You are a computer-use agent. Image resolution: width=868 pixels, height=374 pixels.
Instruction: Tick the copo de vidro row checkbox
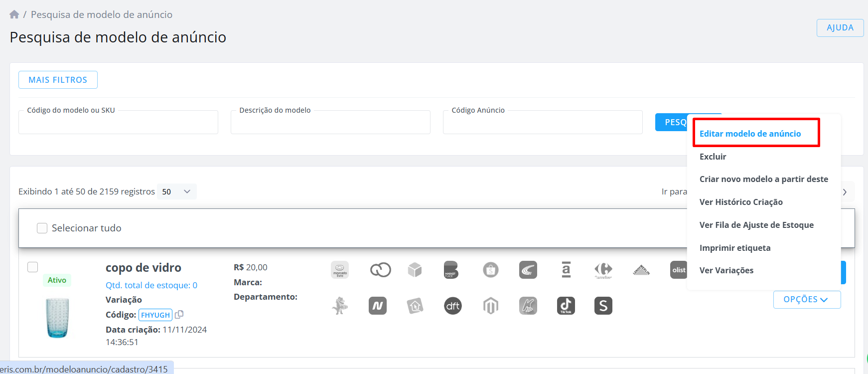(x=32, y=267)
